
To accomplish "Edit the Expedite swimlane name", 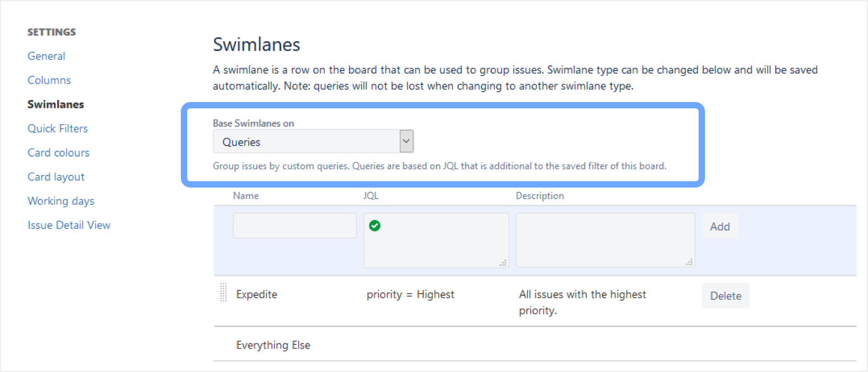I will point(256,295).
